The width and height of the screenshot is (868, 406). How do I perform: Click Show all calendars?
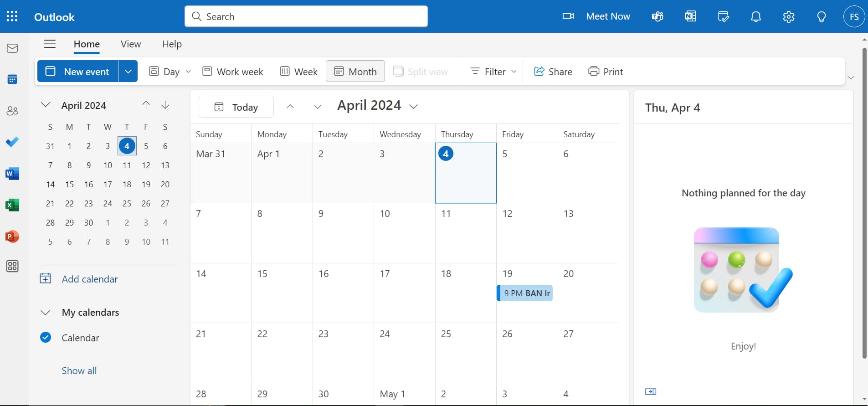pyautogui.click(x=79, y=371)
